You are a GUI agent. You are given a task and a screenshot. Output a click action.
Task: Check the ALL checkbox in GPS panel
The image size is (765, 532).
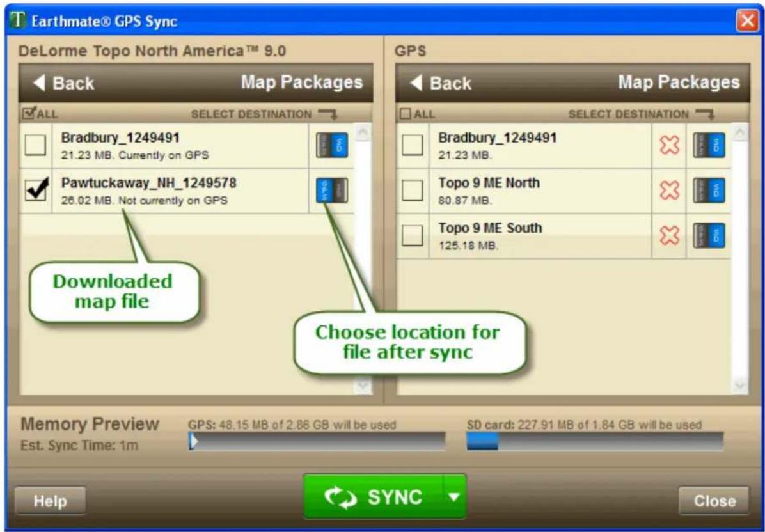pos(405,114)
